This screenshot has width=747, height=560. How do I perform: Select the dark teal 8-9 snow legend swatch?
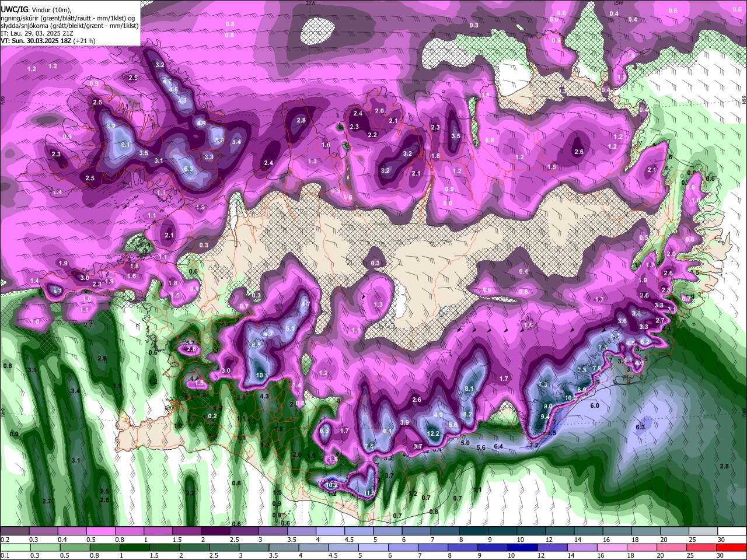[x=474, y=531]
